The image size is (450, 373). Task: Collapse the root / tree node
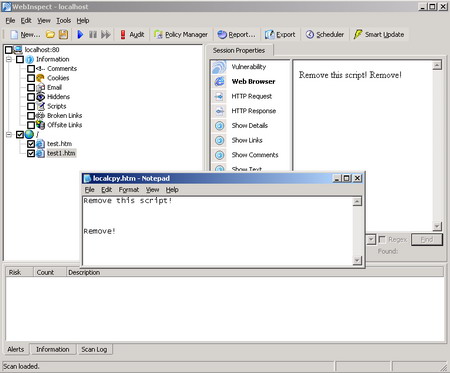point(9,135)
